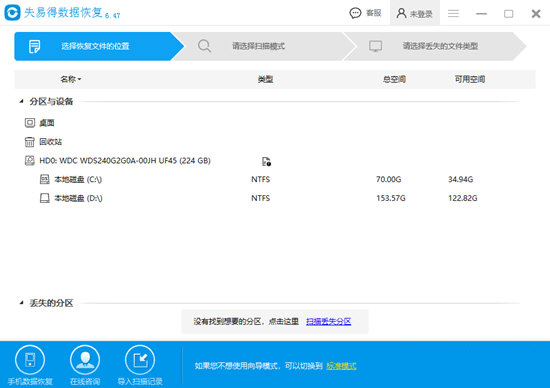Click the monitor file type icon
This screenshot has width=550, height=388.
pyautogui.click(x=375, y=46)
